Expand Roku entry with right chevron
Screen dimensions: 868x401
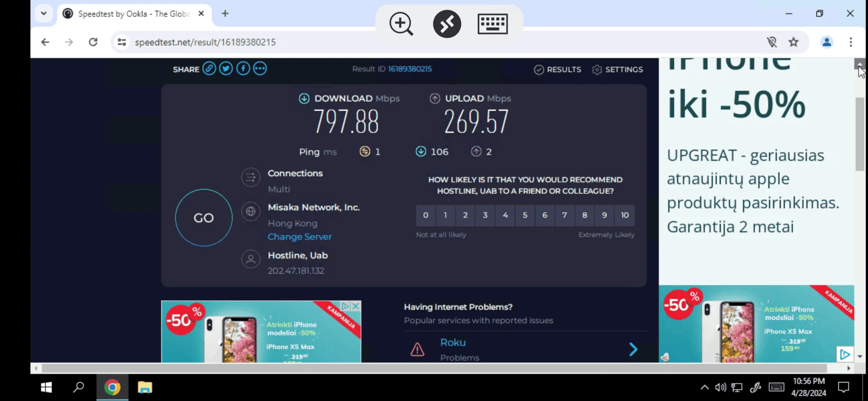633,349
